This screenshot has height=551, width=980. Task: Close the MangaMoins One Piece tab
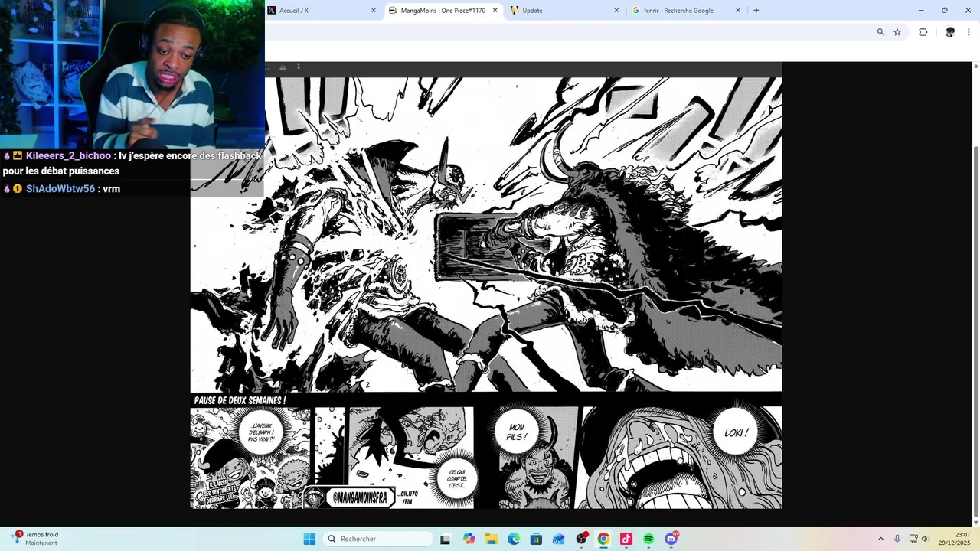point(495,11)
